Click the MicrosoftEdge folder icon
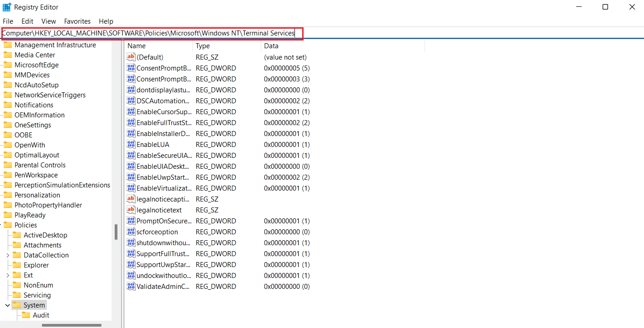Viewport: 644px width, 328px height. [8, 65]
